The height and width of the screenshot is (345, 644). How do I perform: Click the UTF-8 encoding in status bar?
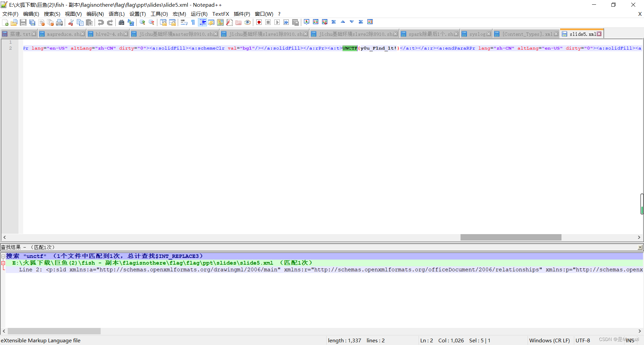(583, 340)
